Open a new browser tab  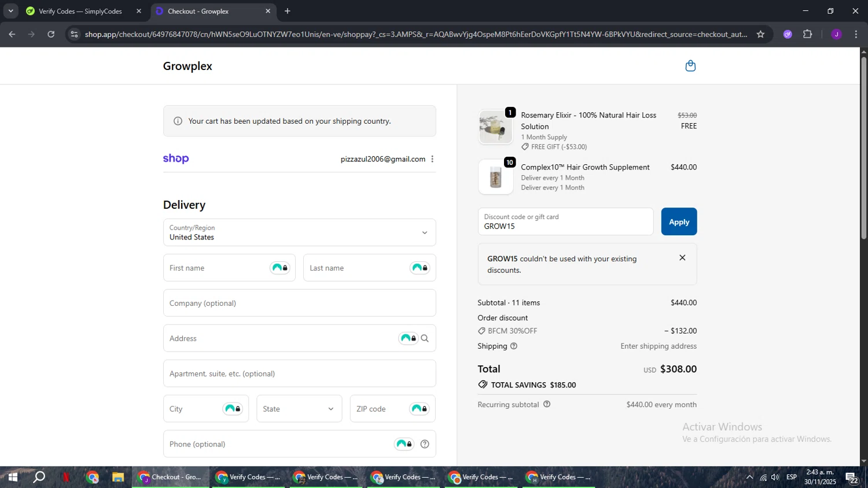[288, 11]
